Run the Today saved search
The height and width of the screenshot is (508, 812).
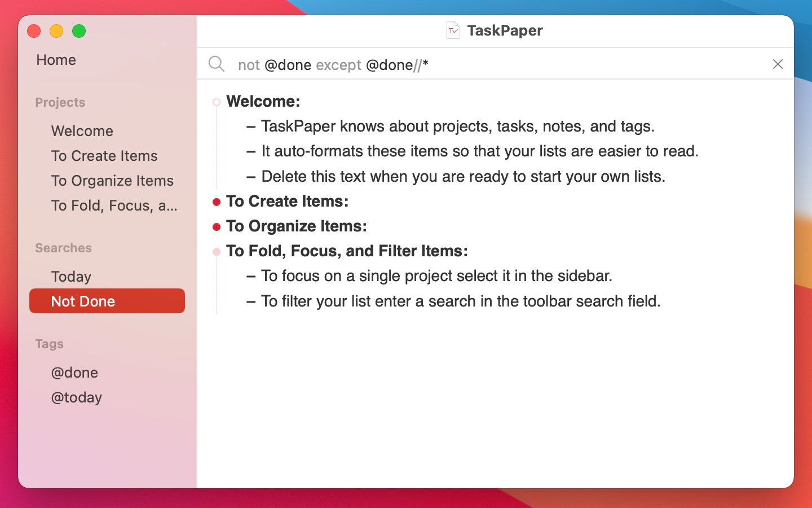pos(71,277)
